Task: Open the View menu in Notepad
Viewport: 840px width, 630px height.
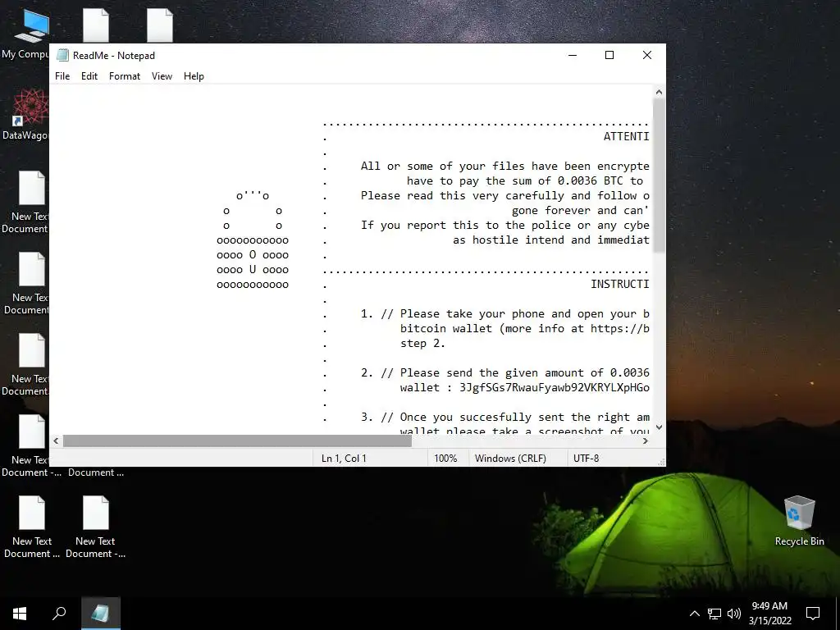Action: coord(162,76)
